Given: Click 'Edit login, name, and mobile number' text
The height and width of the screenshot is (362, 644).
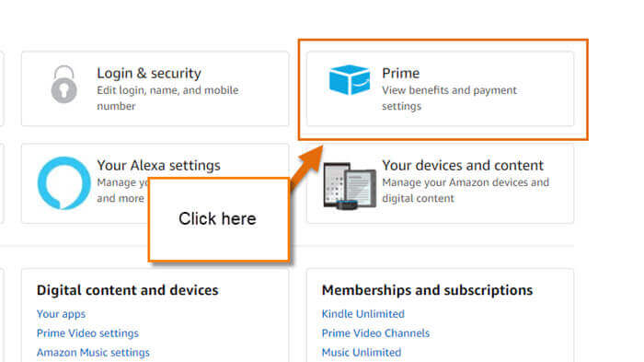Looking at the screenshot, I should coord(167,98).
